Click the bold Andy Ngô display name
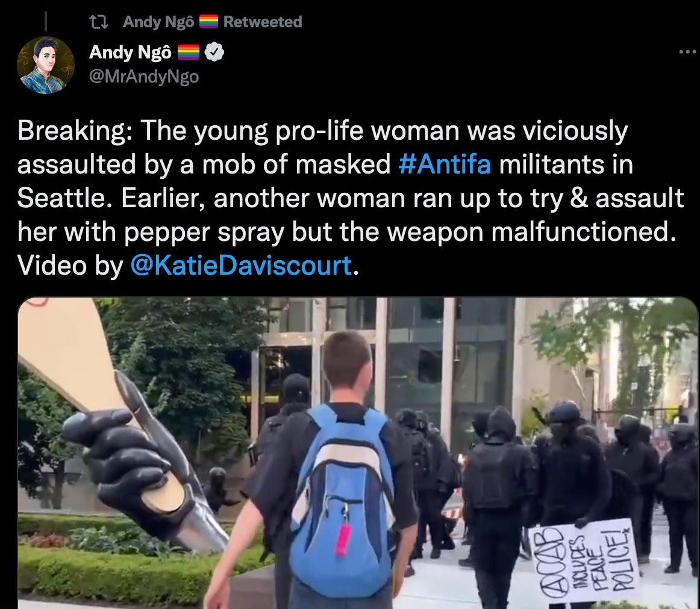 tap(130, 52)
